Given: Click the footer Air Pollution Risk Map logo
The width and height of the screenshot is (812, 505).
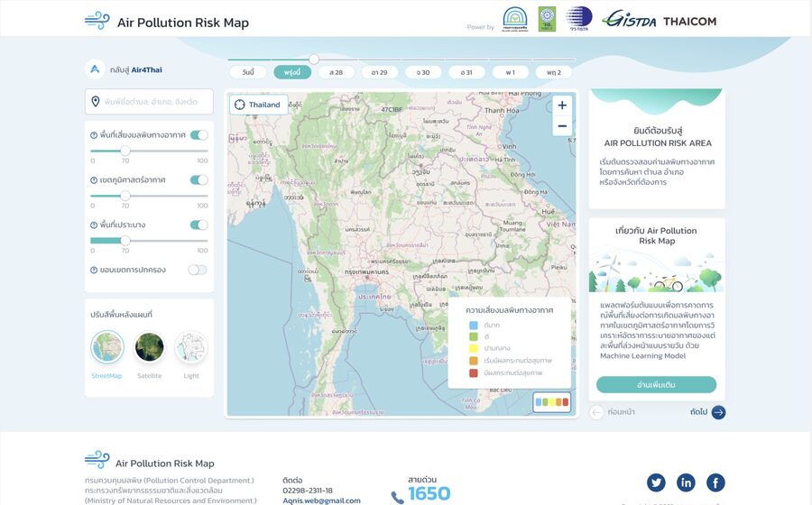Looking at the screenshot, I should point(97,460).
